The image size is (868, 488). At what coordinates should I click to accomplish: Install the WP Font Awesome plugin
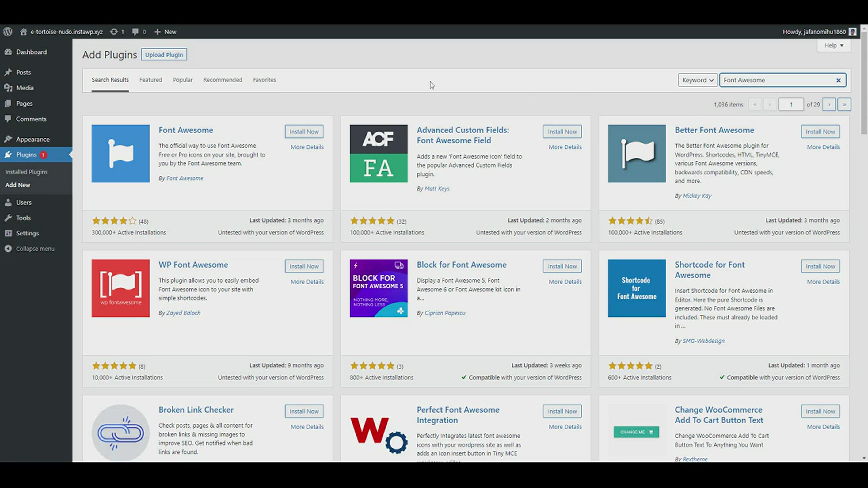pos(304,266)
